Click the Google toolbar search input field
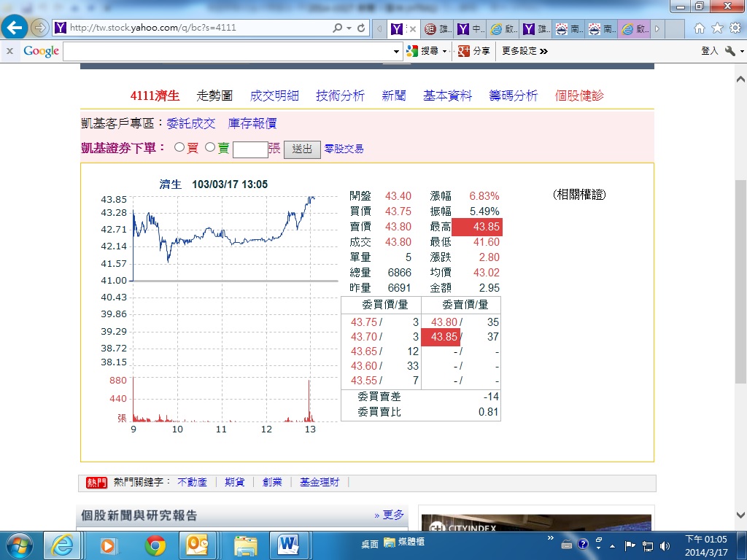Screen dimensions: 747x560 point(228,52)
